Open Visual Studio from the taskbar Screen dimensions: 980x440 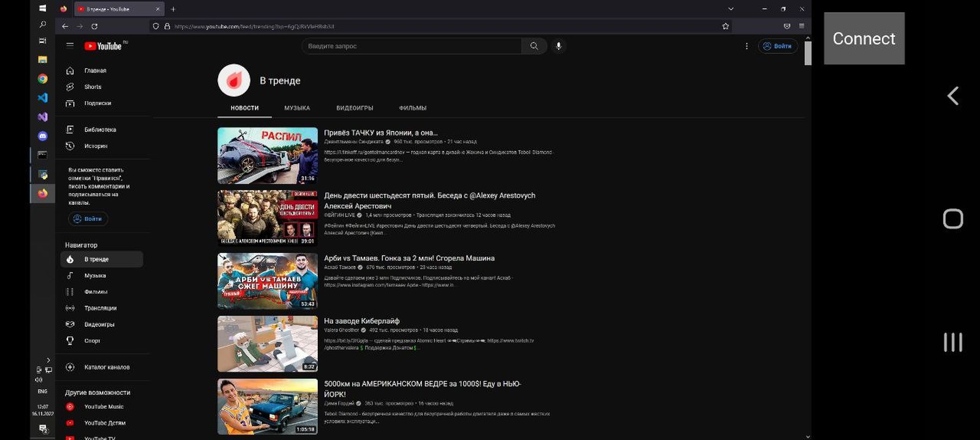[x=42, y=116]
